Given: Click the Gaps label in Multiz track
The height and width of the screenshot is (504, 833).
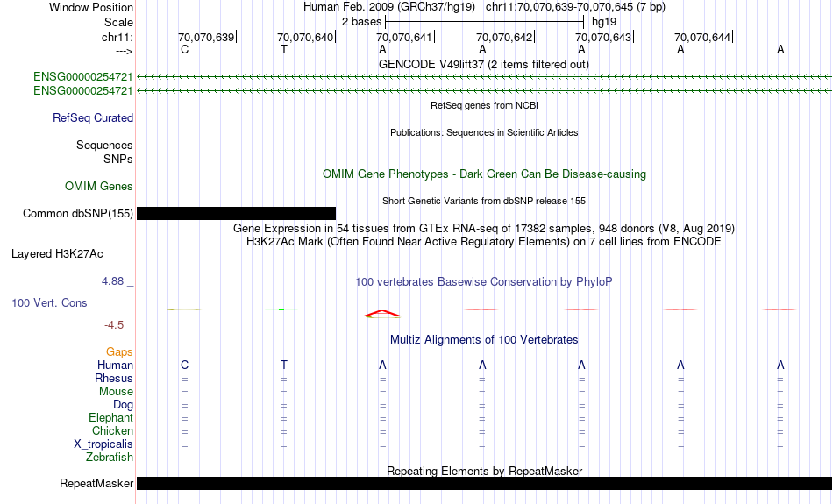Looking at the screenshot, I should (119, 352).
